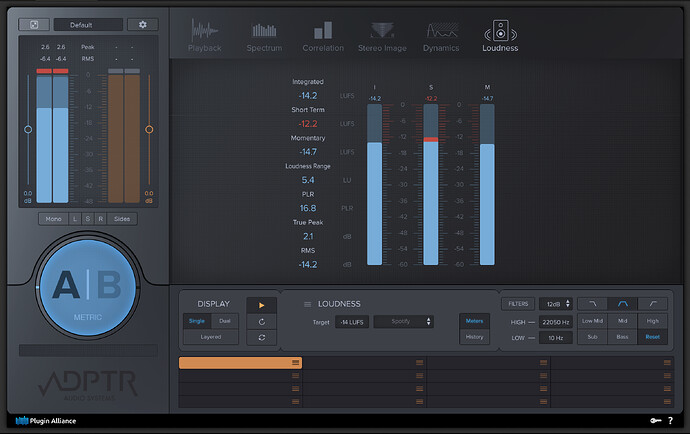Screen dimensions: 690x434
Task: Select the Loudness speaker tab
Action: [500, 36]
